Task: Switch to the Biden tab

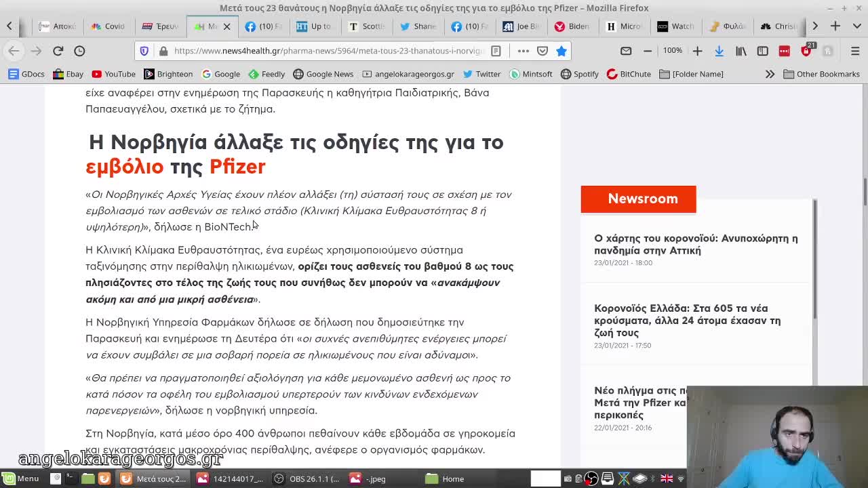Action: tap(572, 26)
